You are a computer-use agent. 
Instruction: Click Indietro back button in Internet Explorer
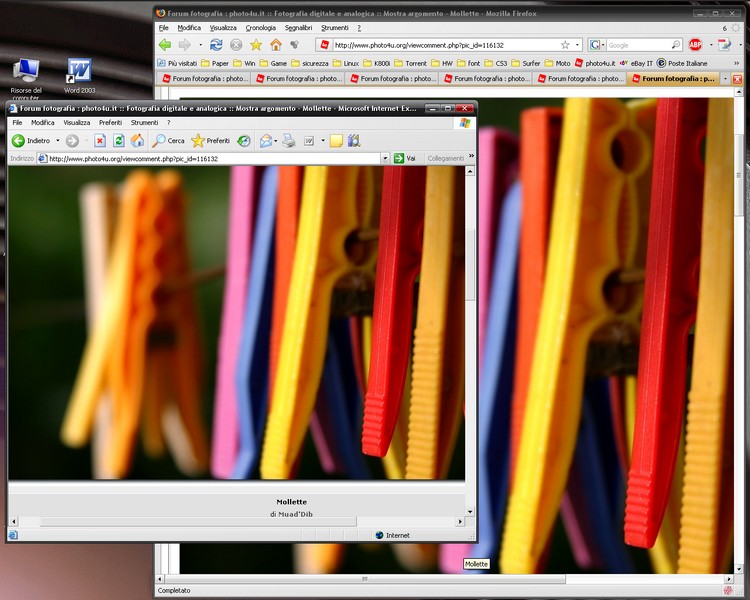(x=31, y=141)
